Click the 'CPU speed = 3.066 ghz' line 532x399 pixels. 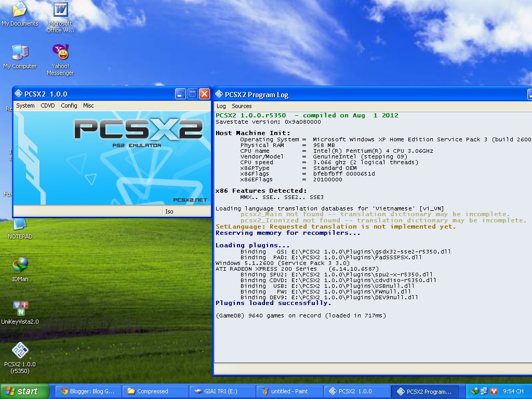click(329, 162)
